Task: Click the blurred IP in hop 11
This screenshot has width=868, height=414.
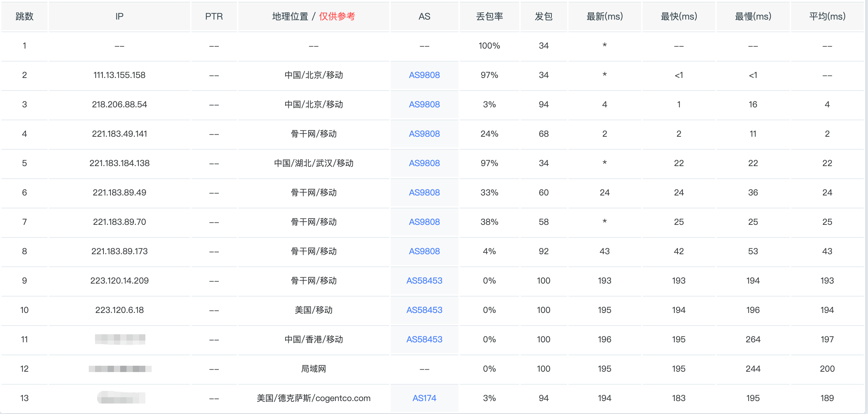Action: [x=120, y=339]
